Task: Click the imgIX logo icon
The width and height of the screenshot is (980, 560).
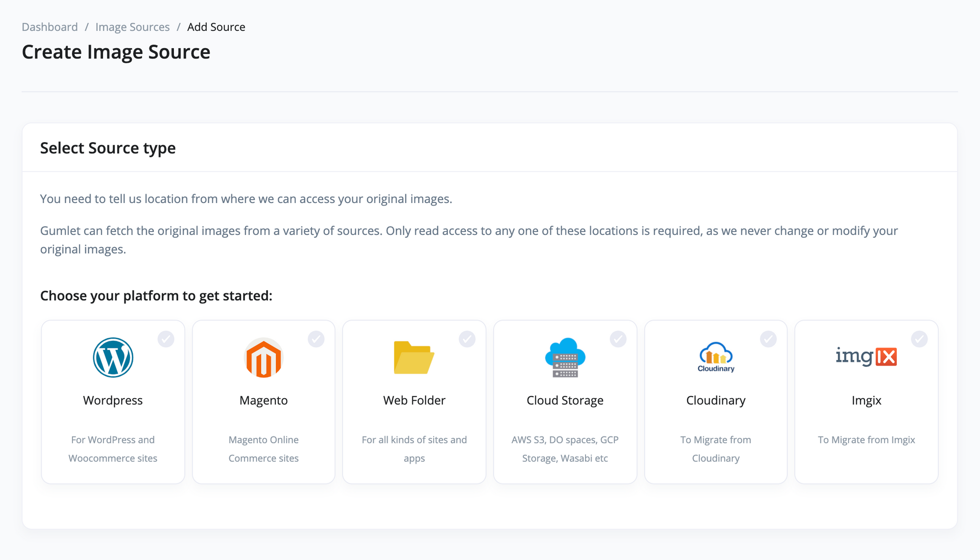Action: [x=866, y=356]
